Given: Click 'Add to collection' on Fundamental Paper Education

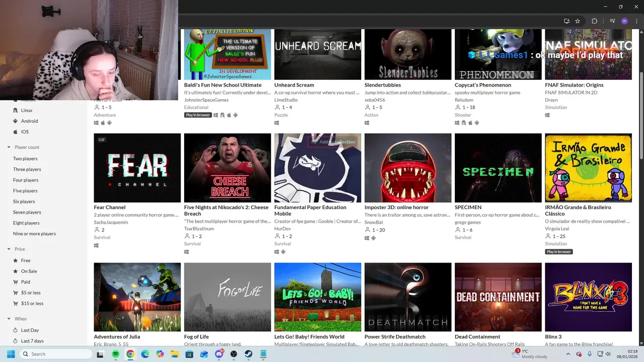Looking at the screenshot, I should [x=334, y=142].
